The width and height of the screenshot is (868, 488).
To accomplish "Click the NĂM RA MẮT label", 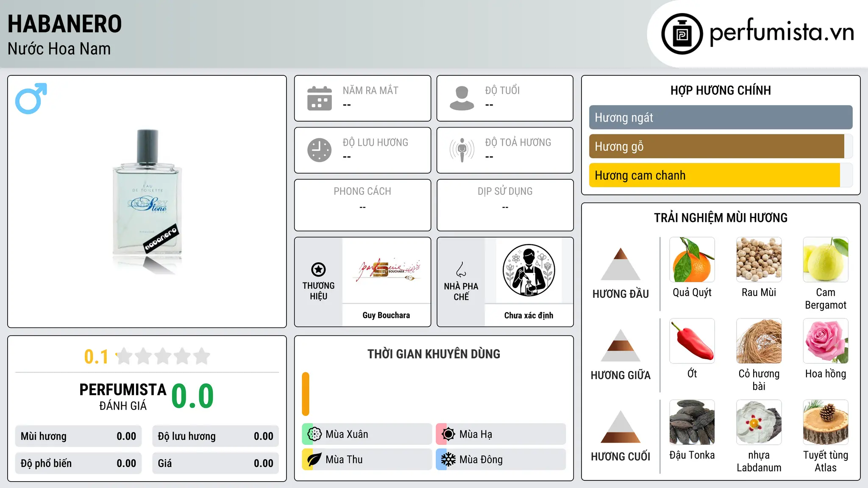I will click(370, 90).
